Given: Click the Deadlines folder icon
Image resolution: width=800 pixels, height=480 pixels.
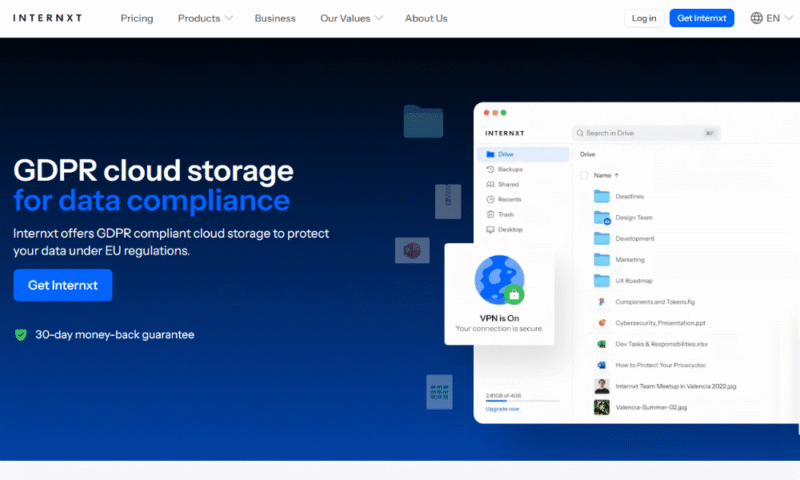Looking at the screenshot, I should click(602, 196).
